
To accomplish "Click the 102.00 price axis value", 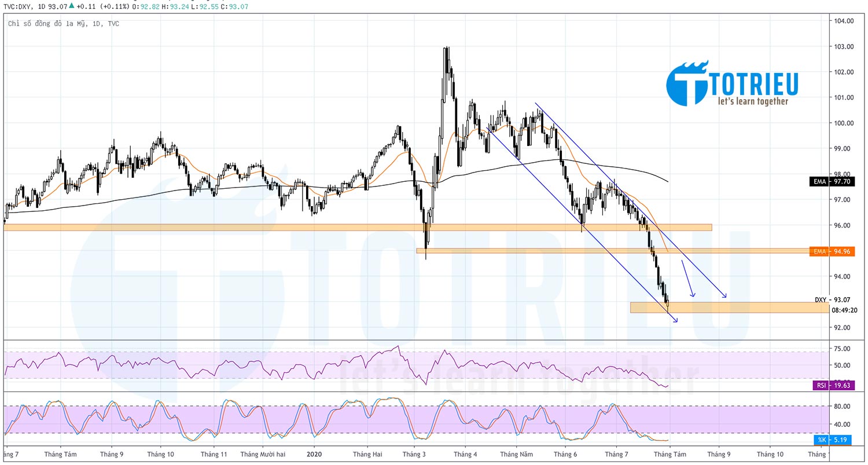I will pyautogui.click(x=843, y=72).
